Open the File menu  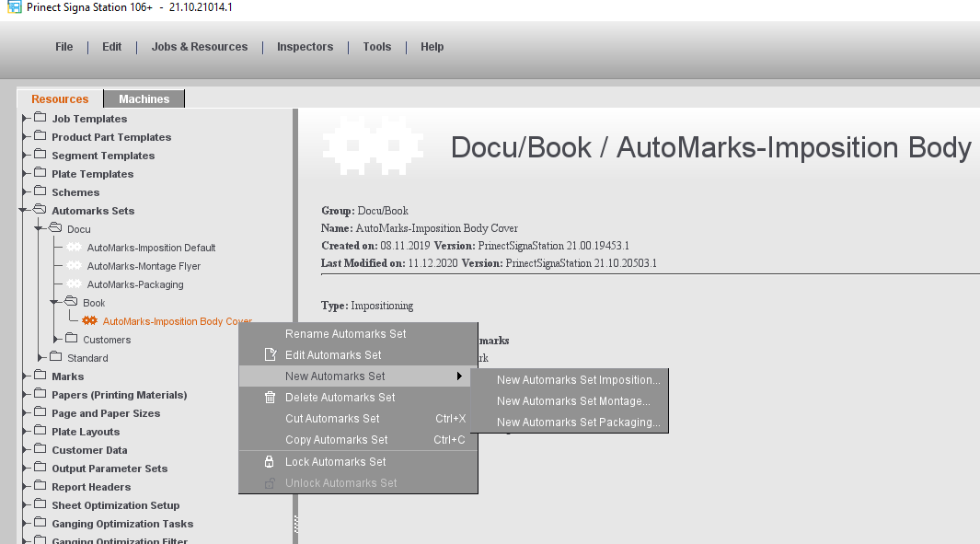click(x=63, y=47)
